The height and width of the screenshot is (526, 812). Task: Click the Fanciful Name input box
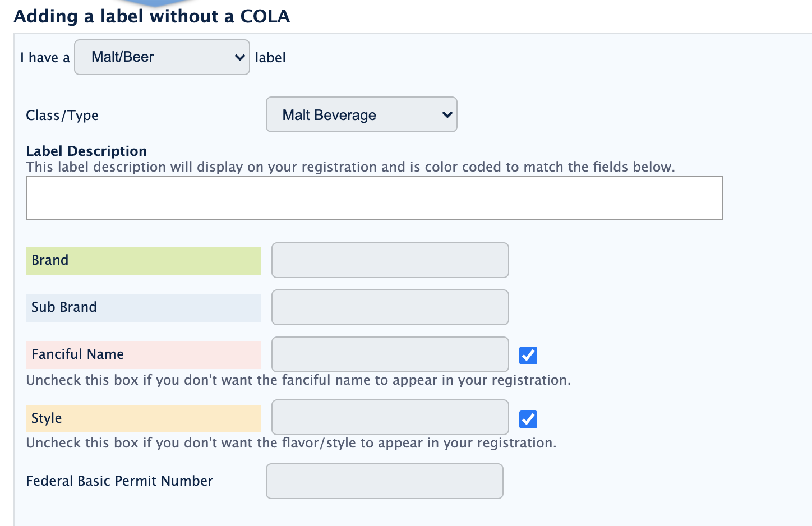[390, 354]
